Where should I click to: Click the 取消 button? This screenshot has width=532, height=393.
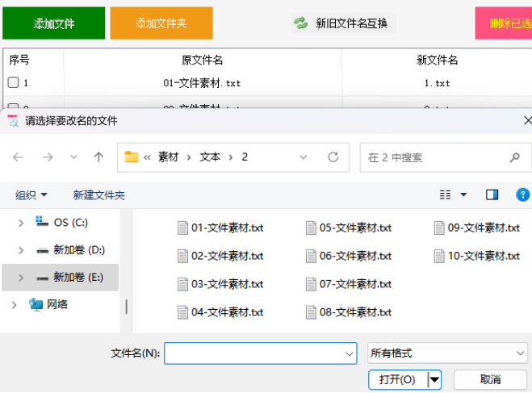[490, 379]
